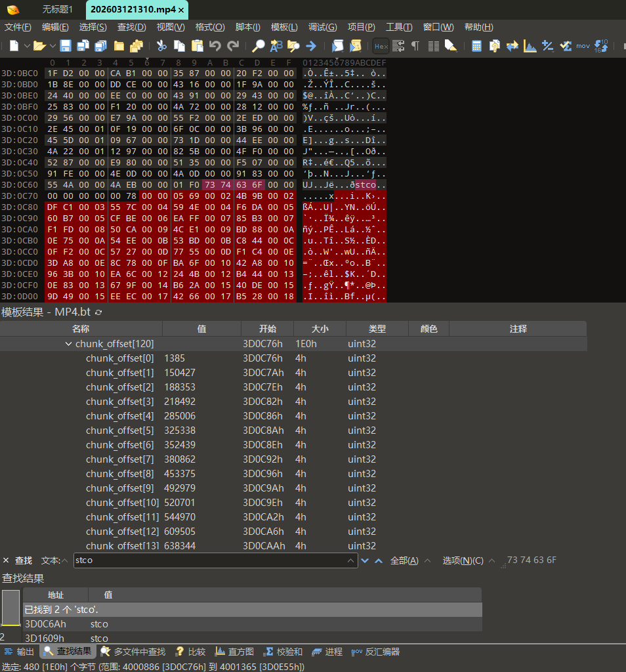The image size is (626, 672).
Task: Click the 颜色 column header
Action: 428,329
